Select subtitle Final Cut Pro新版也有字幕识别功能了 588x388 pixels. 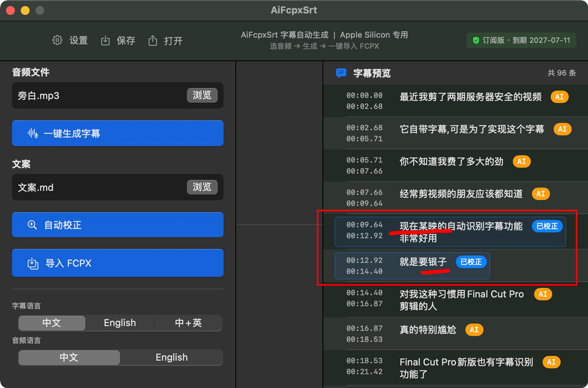466,368
